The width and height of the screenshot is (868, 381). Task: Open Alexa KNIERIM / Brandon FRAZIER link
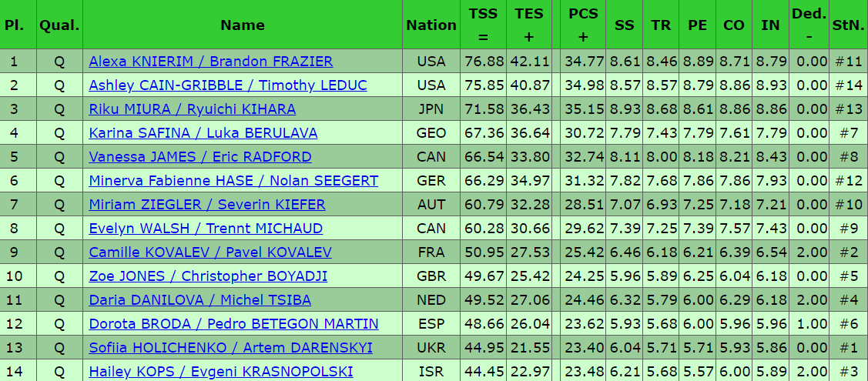211,62
